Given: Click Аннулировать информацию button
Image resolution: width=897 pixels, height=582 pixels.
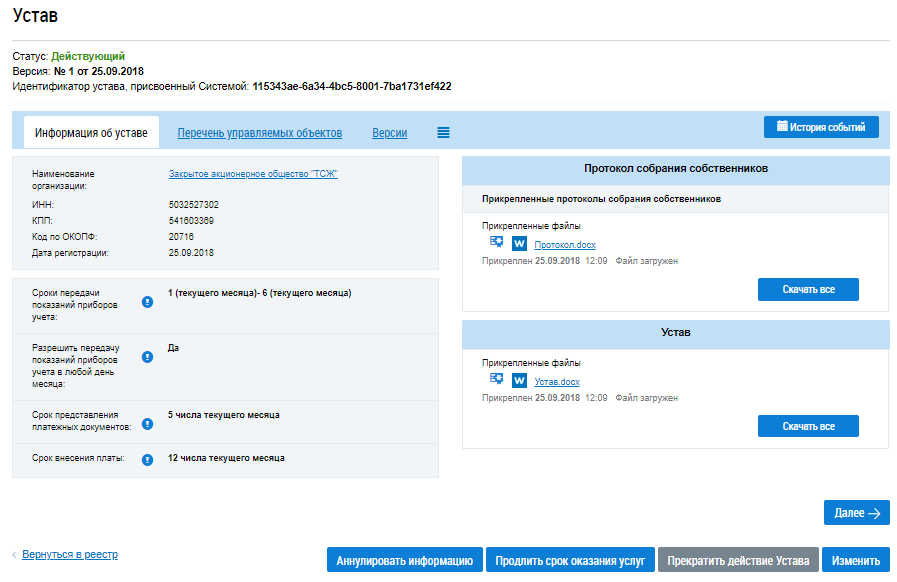Looking at the screenshot, I should (405, 560).
